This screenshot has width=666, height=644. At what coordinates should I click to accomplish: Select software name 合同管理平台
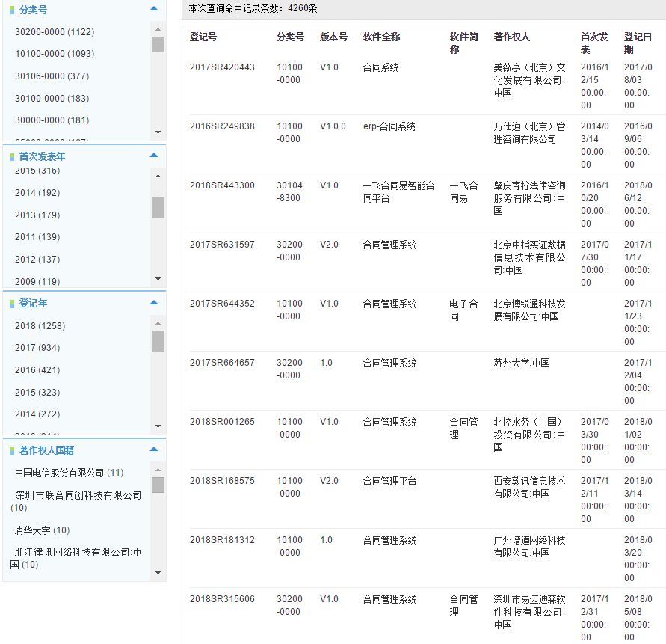390,481
